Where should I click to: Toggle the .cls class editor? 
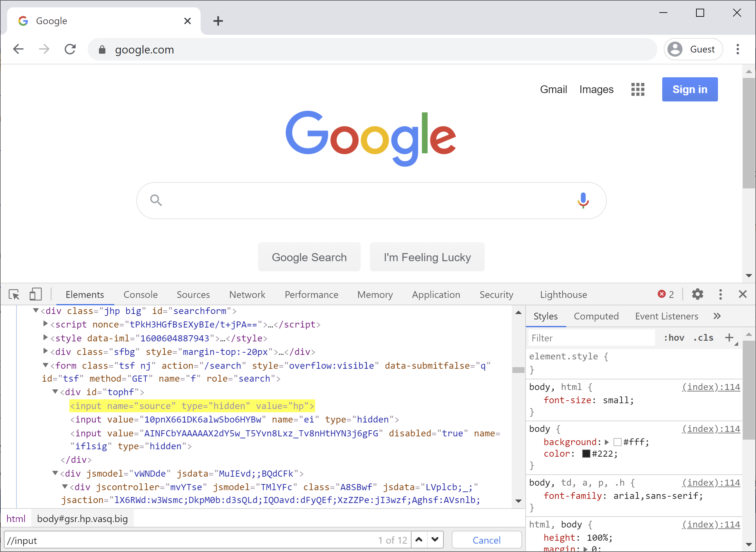(x=703, y=338)
